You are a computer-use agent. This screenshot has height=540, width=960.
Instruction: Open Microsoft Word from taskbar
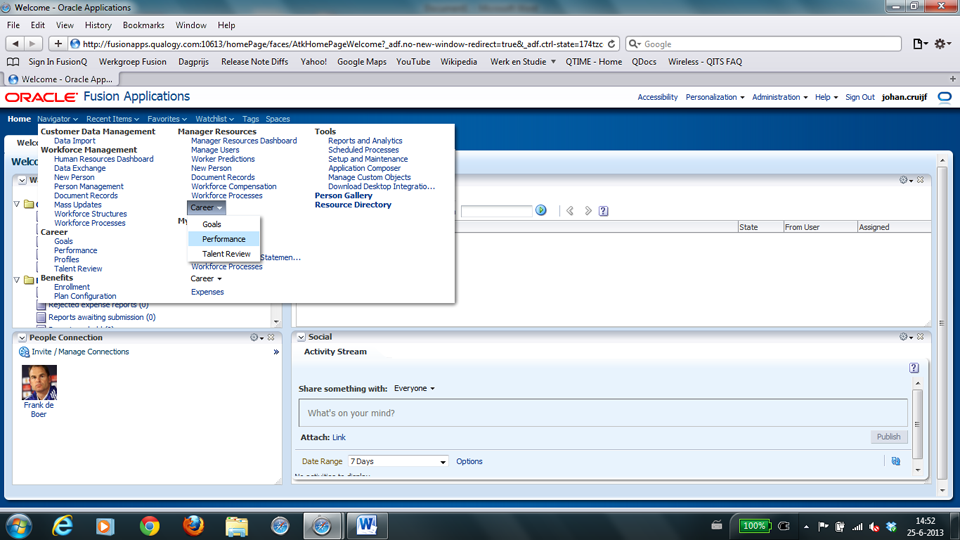coord(367,525)
